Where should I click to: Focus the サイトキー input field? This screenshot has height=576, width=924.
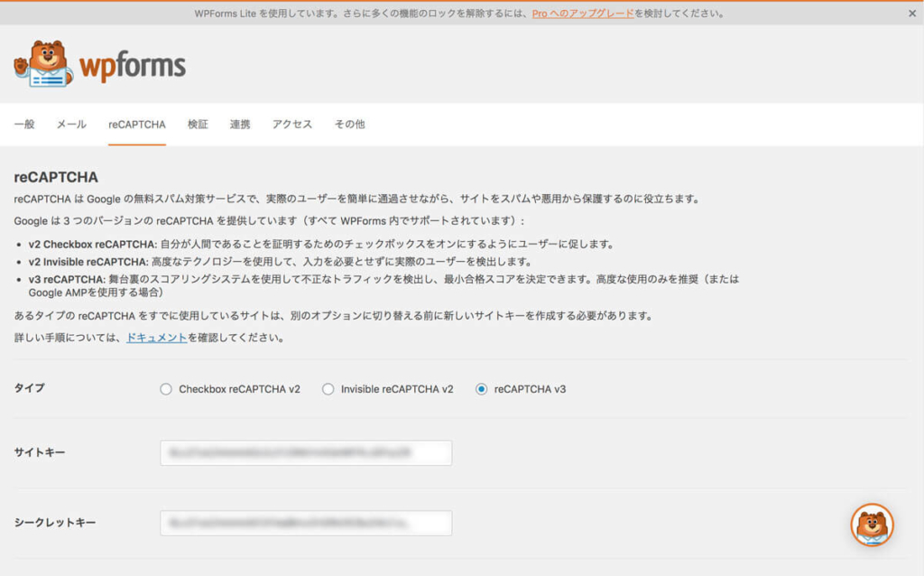point(306,453)
